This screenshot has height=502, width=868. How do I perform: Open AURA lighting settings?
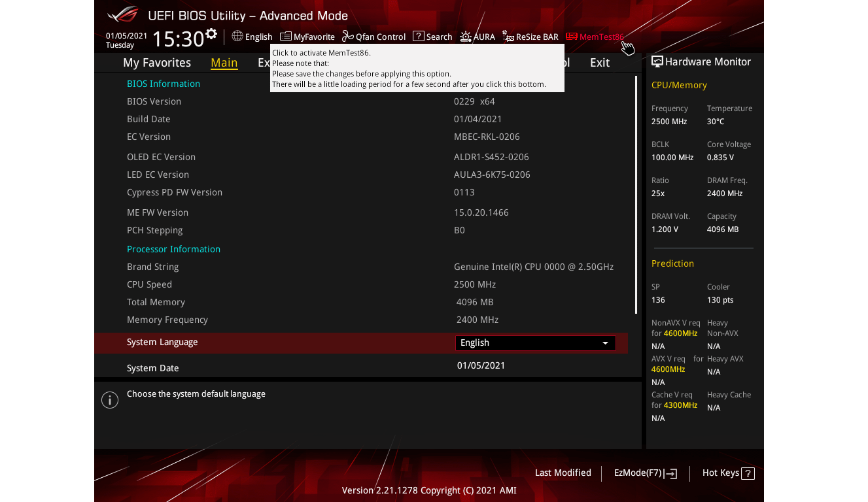point(477,37)
